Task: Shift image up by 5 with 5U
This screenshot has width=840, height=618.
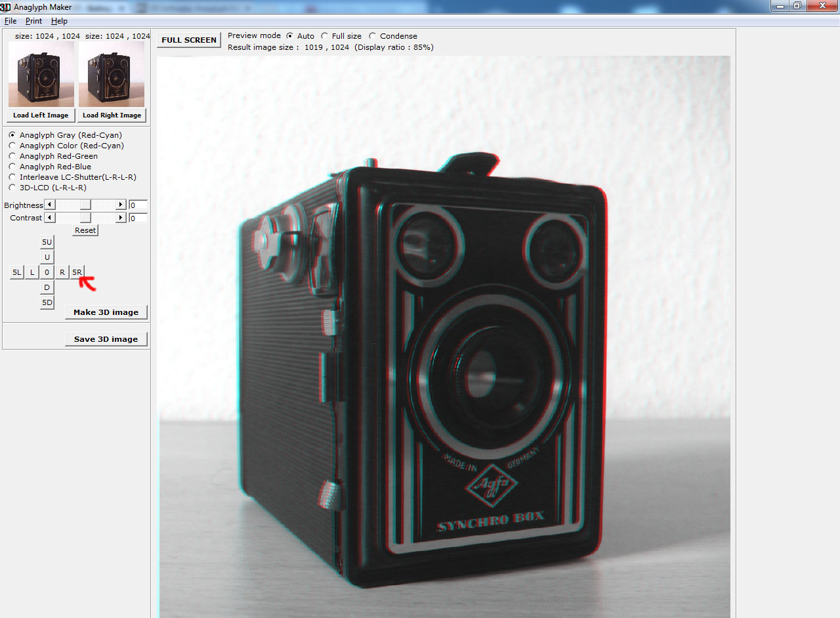Action: pyautogui.click(x=47, y=242)
